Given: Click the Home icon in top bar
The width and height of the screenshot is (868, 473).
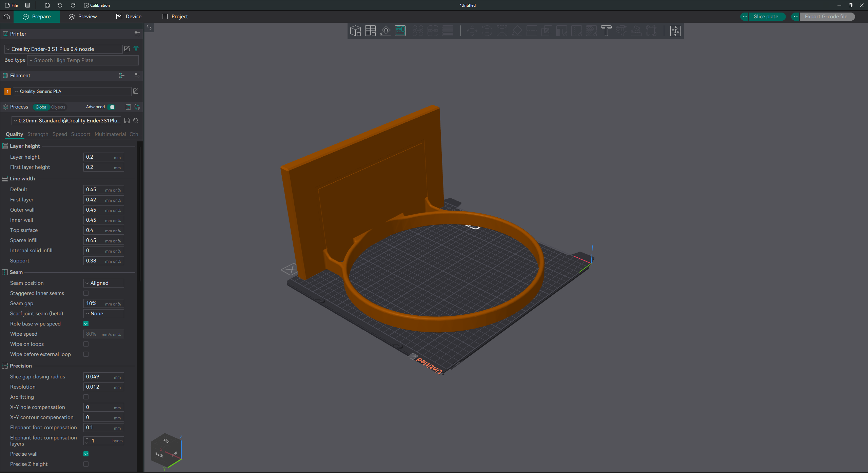Looking at the screenshot, I should (6, 17).
